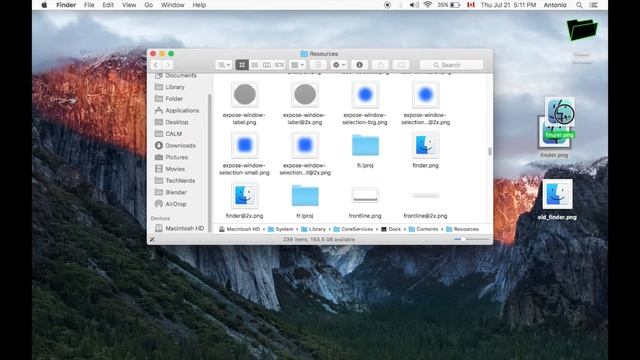Click the Finder window vertical scrollbar
This screenshot has height=360, width=640.
(490, 151)
